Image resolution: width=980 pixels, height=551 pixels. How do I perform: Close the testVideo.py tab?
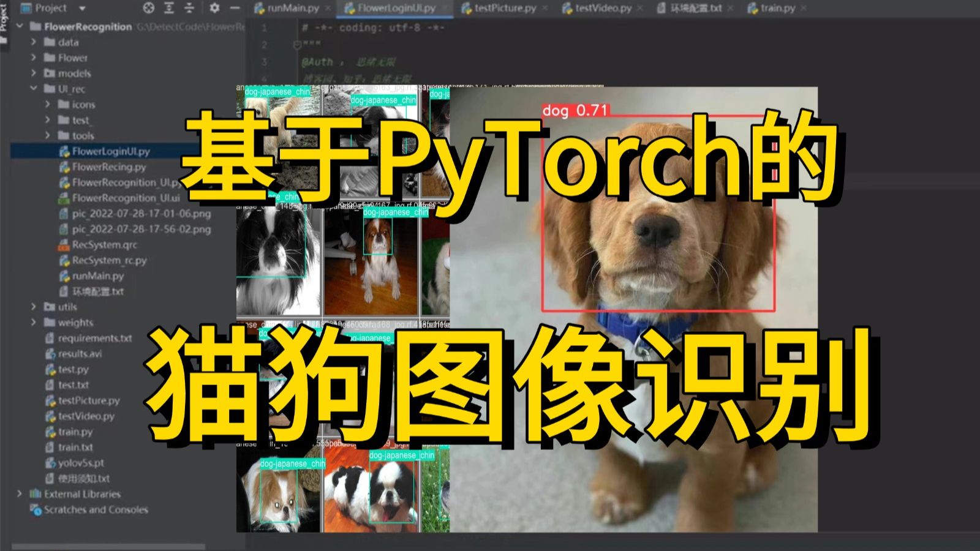pos(640,9)
